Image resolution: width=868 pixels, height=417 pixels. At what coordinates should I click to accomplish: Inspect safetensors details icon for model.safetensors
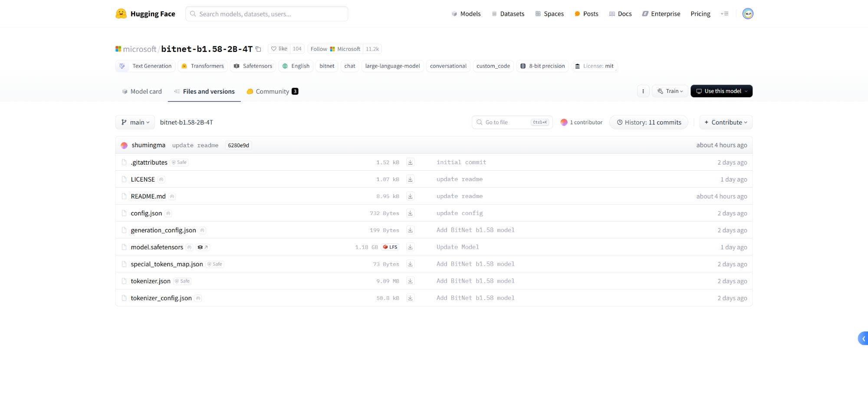coord(203,247)
